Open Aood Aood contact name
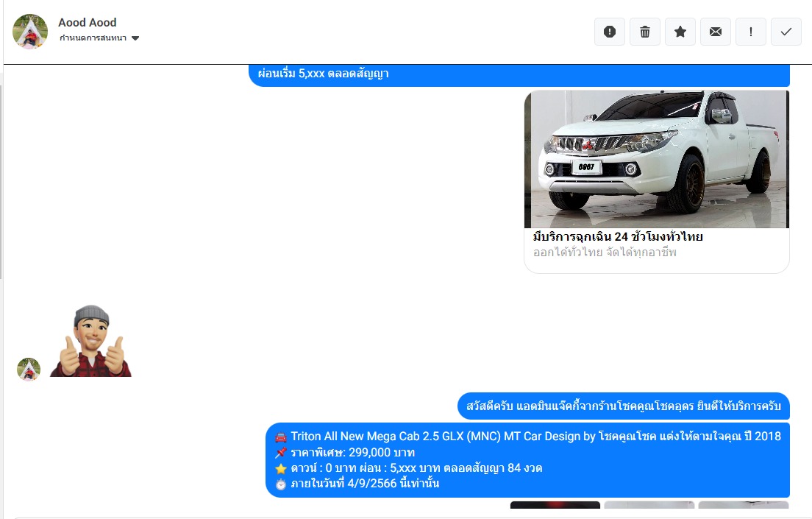This screenshot has width=812, height=519. pyautogui.click(x=87, y=22)
